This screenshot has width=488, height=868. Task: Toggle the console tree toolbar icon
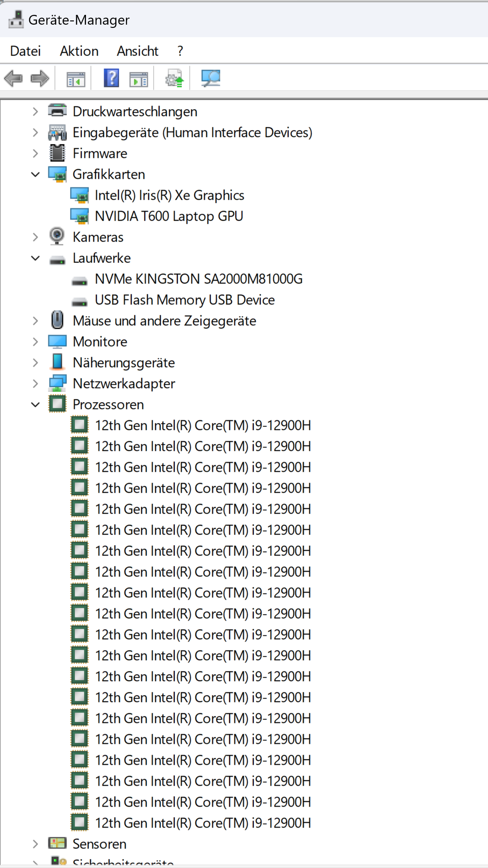(x=76, y=79)
